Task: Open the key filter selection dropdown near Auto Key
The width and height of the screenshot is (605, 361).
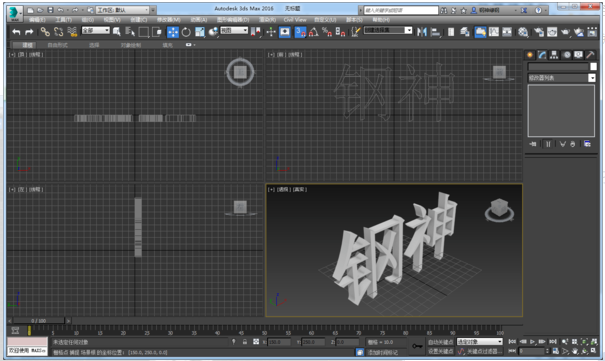Action: pyautogui.click(x=480, y=342)
